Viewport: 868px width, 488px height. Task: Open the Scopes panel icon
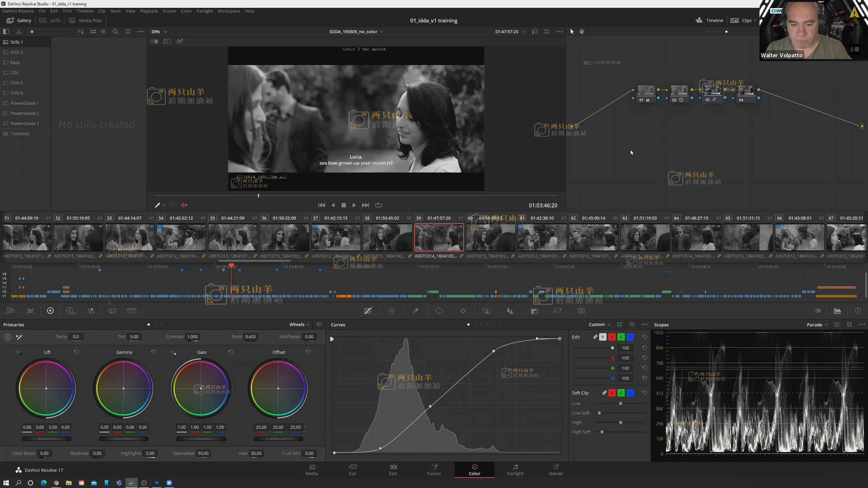pyautogui.click(x=837, y=311)
